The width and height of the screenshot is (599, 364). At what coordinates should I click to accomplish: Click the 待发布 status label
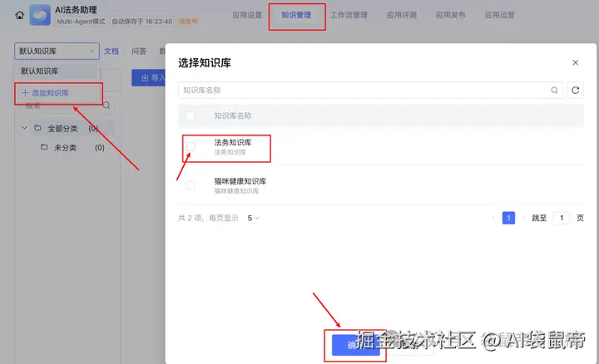tap(188, 22)
